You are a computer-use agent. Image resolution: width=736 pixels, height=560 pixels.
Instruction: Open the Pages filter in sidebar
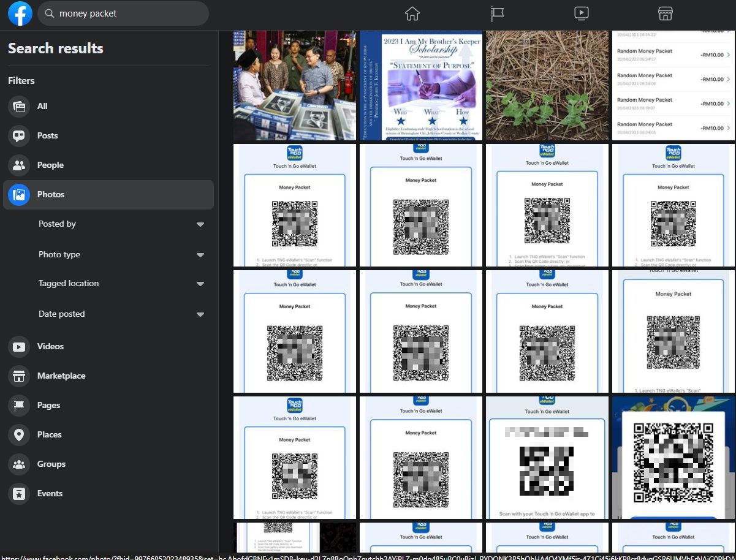[18, 405]
